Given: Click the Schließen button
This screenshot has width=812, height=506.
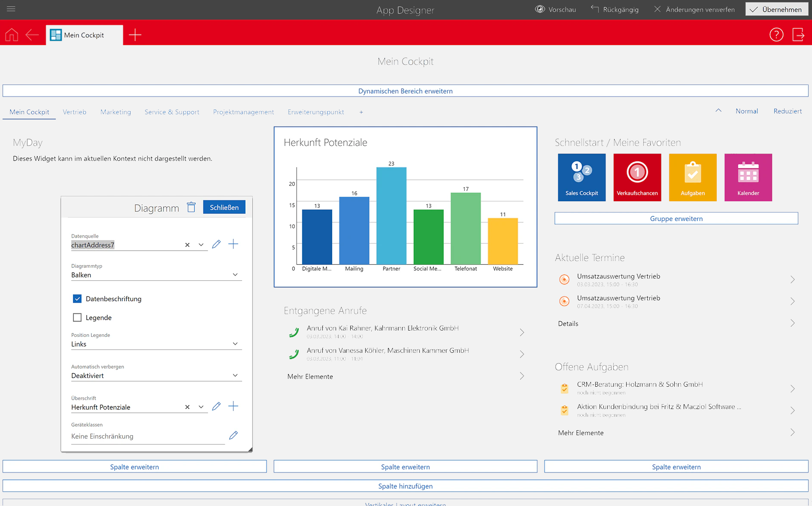Looking at the screenshot, I should [224, 207].
